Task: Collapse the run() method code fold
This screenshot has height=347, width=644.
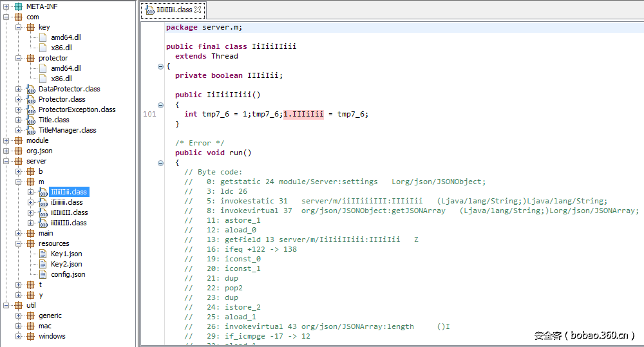Action: (x=160, y=163)
